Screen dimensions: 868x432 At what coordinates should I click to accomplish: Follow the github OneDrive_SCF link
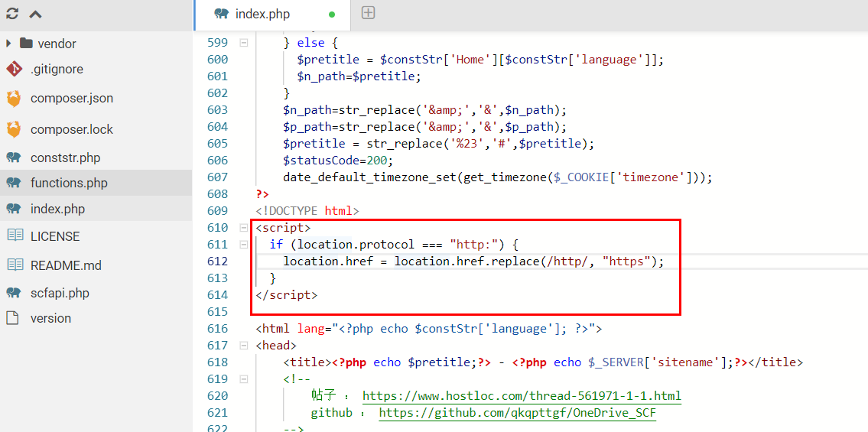click(517, 413)
